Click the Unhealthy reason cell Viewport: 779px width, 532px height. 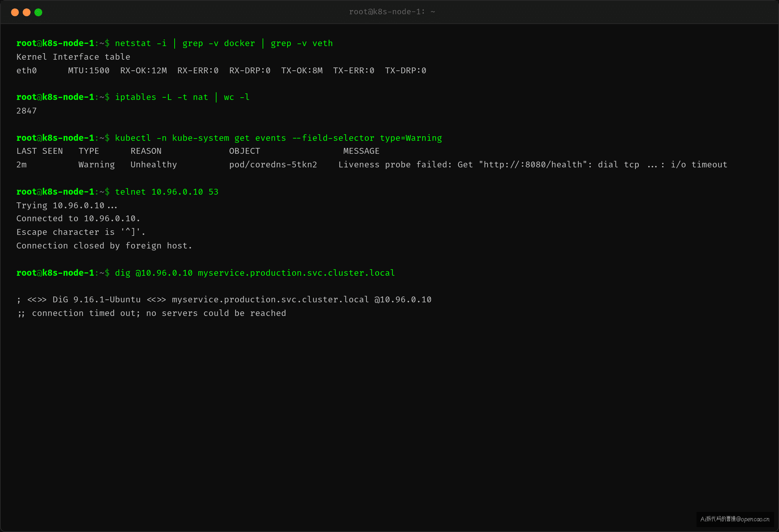[x=154, y=164]
